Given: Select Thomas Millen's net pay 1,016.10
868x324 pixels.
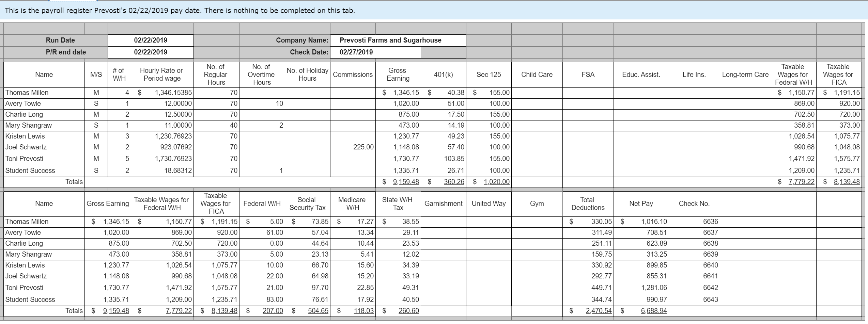Looking at the screenshot, I should tap(641, 222).
